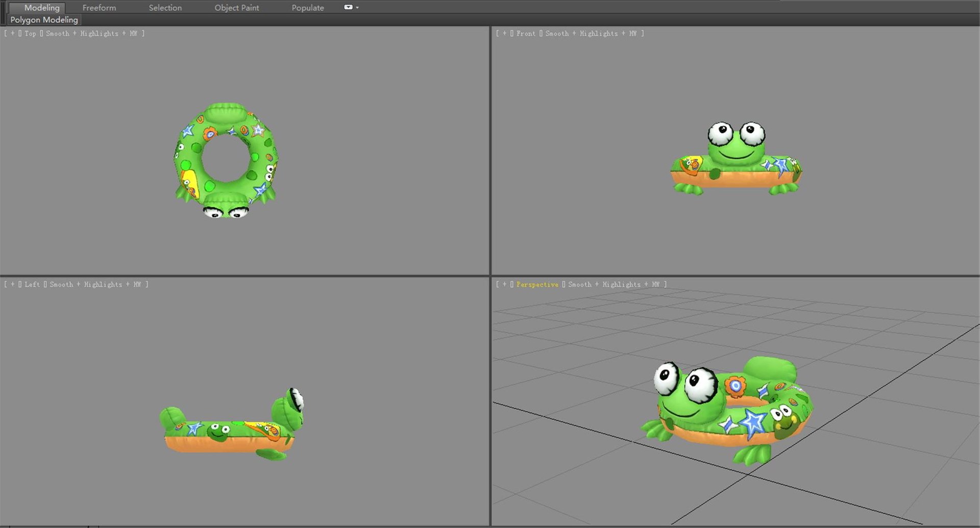The image size is (980, 528).
Task: Open Perspective viewport Smooth + Highlights shading menu
Action: point(614,284)
